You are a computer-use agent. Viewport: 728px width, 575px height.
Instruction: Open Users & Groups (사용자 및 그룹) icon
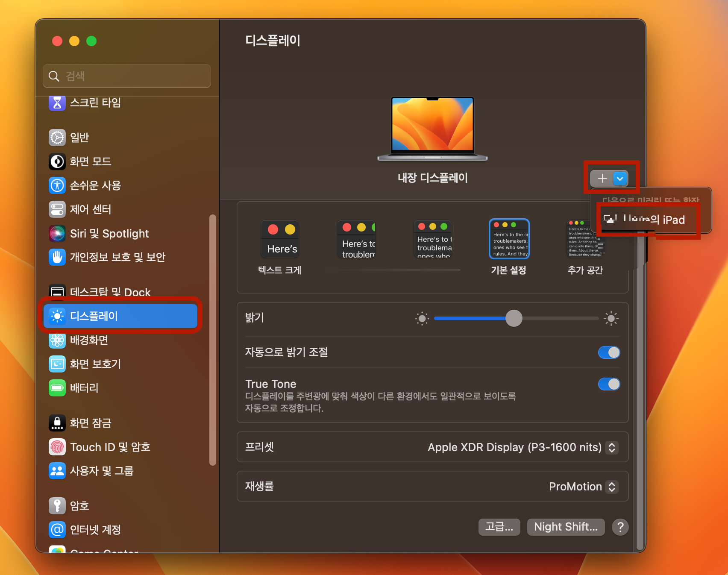[57, 471]
